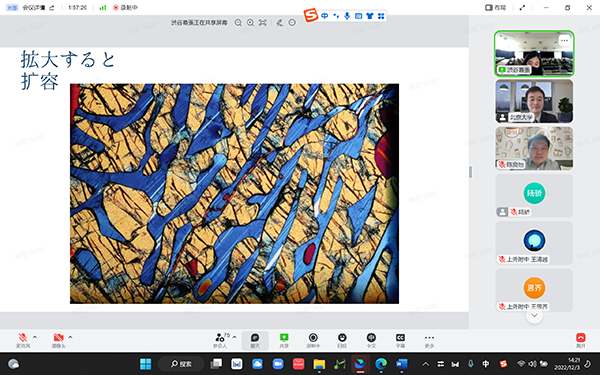Expand microphone options arrow
600x375 pixels.
click(x=35, y=337)
